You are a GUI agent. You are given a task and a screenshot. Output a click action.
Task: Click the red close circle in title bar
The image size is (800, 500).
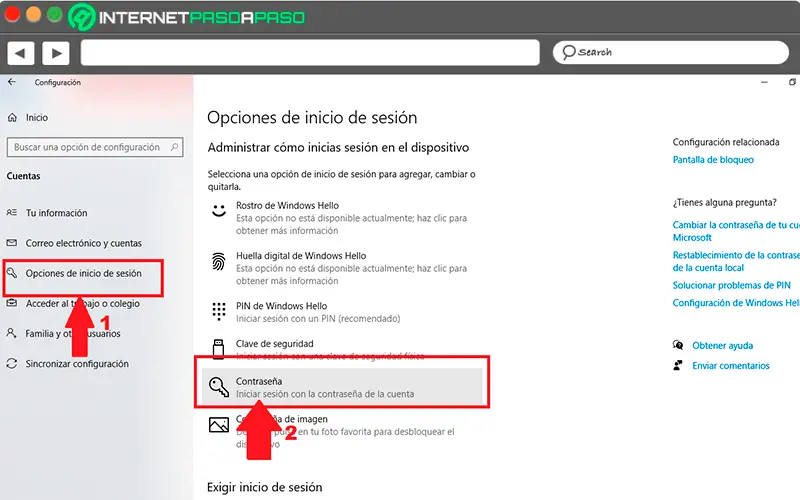click(12, 14)
